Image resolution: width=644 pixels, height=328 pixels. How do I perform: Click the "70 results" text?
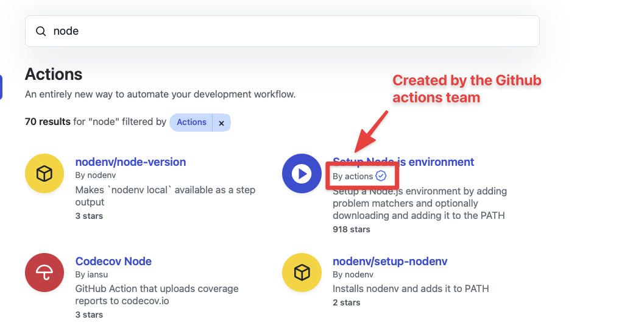click(x=48, y=122)
